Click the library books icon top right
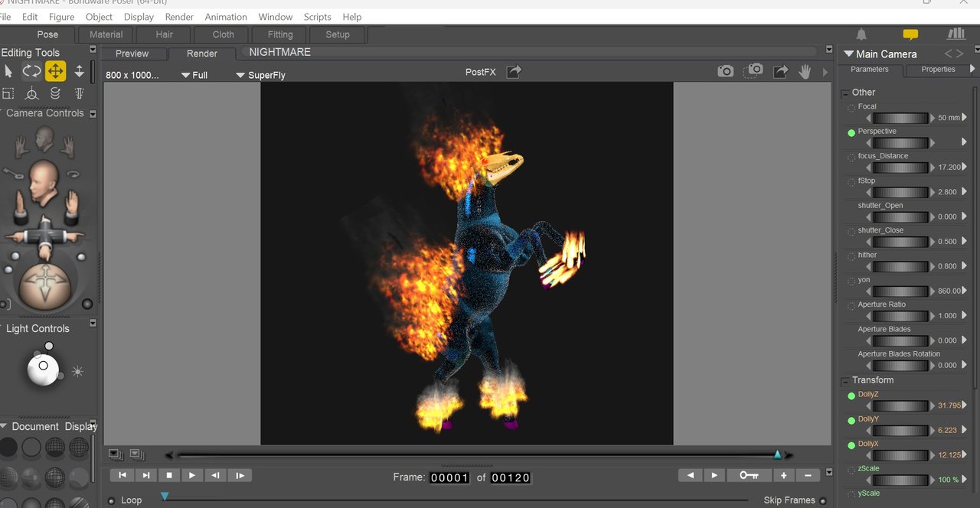Viewport: 980px width, 508px height. click(x=955, y=34)
